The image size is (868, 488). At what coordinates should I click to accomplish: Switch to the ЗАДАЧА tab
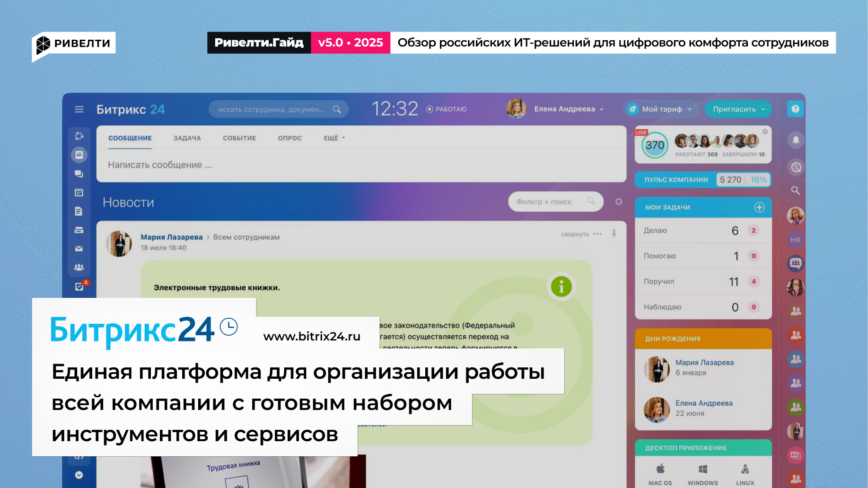(x=187, y=138)
